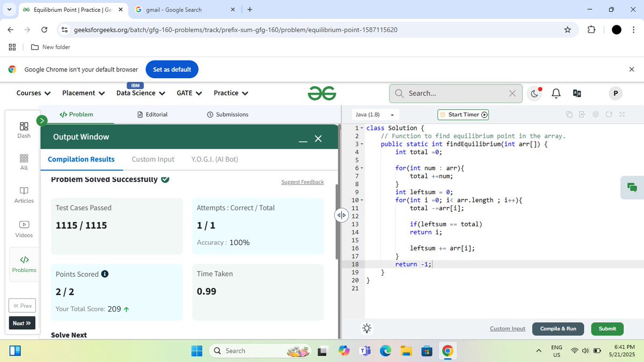This screenshot has height=362, width=644.
Task: Click the copy code icon in editor toolbar
Action: [569, 114]
